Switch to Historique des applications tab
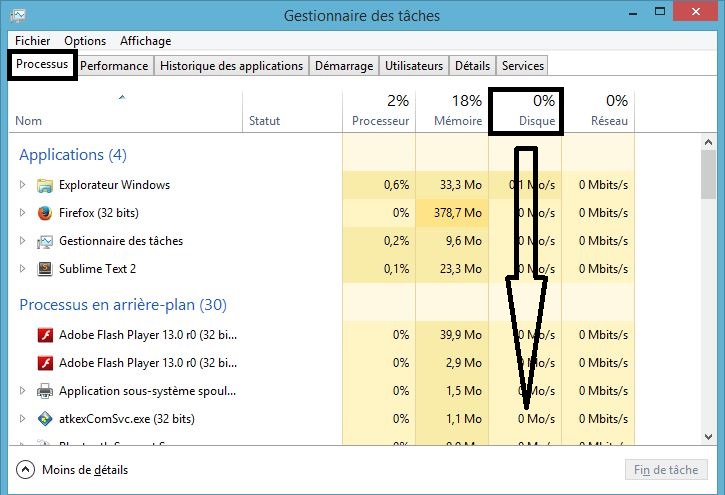 (231, 66)
